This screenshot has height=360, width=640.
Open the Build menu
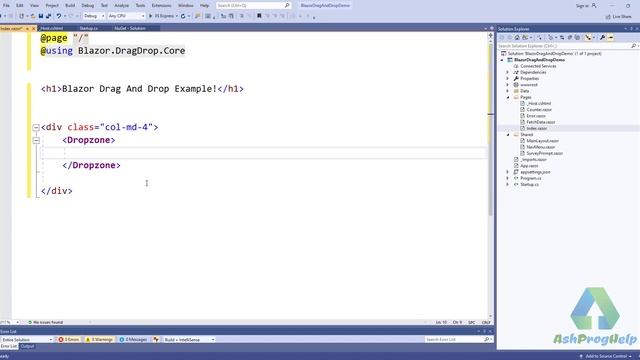[70, 6]
